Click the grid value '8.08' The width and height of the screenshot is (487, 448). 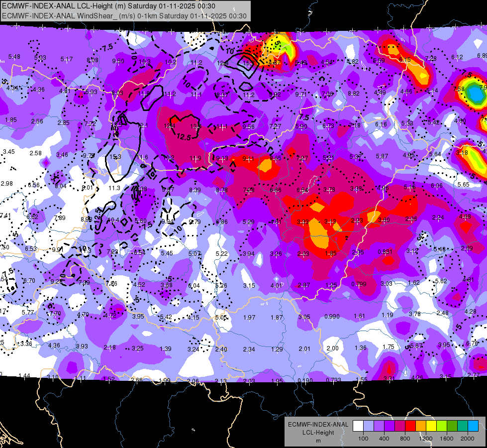point(92,60)
